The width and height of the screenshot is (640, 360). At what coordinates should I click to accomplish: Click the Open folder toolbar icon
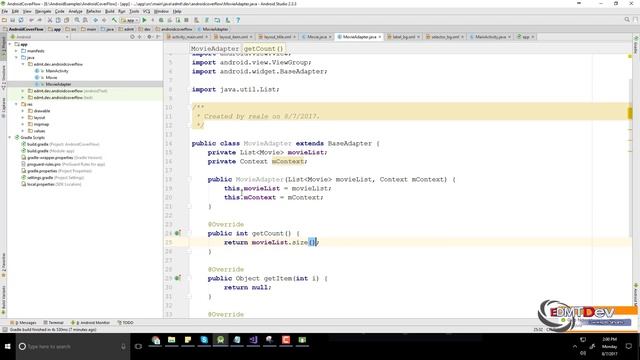point(4,20)
